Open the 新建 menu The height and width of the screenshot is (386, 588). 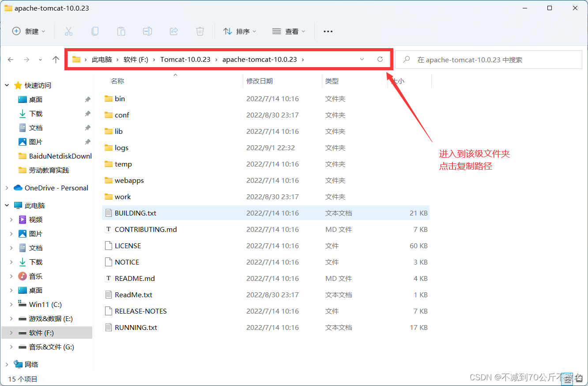pyautogui.click(x=28, y=31)
